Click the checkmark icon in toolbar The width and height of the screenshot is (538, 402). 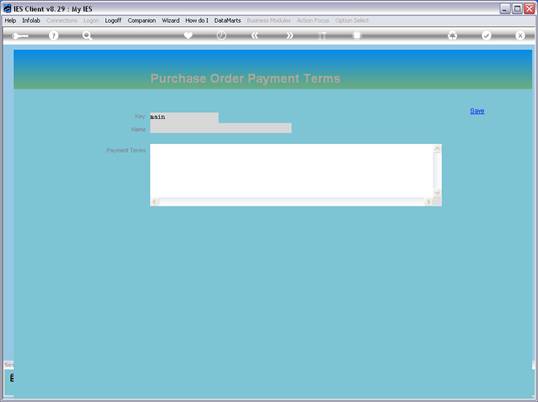pos(486,35)
